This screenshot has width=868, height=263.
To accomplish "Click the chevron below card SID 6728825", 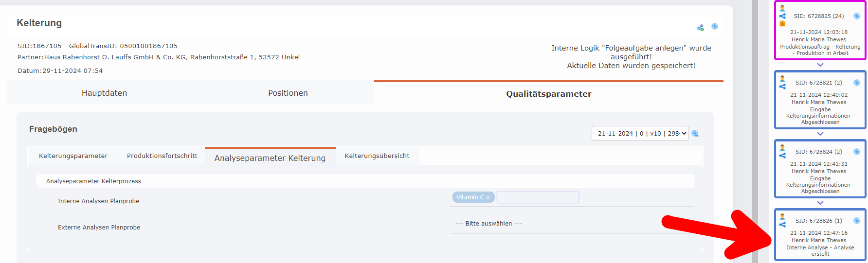I will click(x=820, y=65).
